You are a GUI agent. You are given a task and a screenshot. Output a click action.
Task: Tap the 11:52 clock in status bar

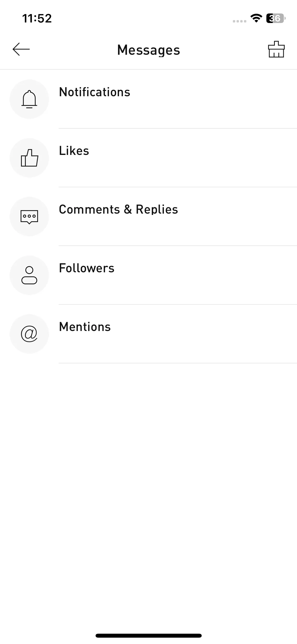point(37,19)
